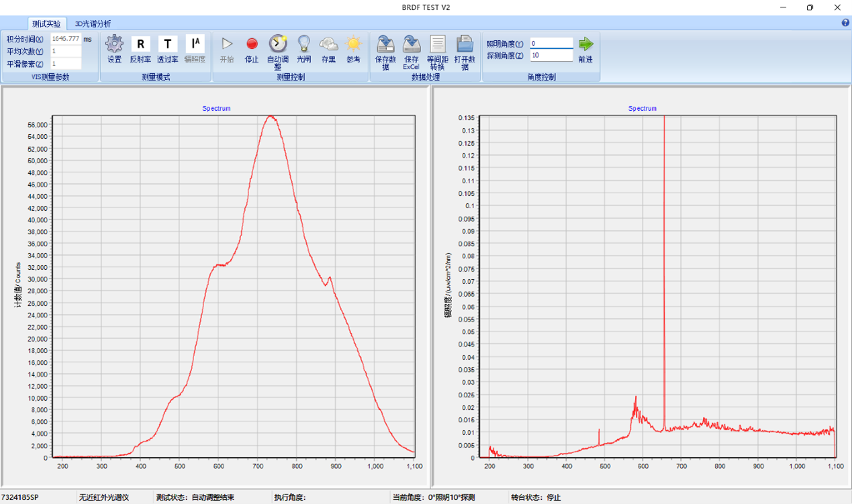The height and width of the screenshot is (504, 852).
Task: Open the help question mark icon
Action: point(845,23)
